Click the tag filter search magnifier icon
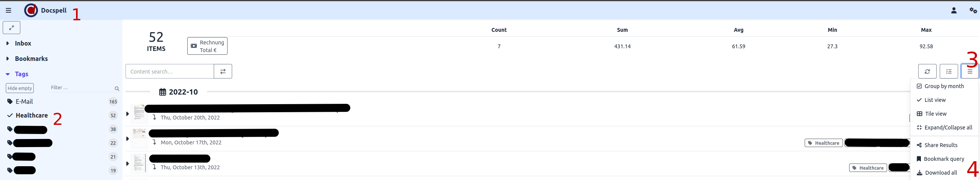The image size is (980, 180). click(x=117, y=88)
